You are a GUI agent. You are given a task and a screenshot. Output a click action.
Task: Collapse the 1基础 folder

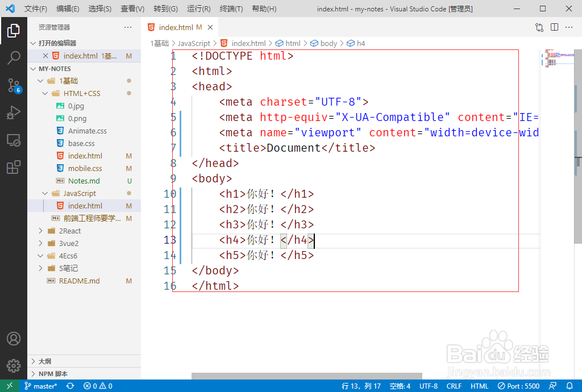point(84,81)
